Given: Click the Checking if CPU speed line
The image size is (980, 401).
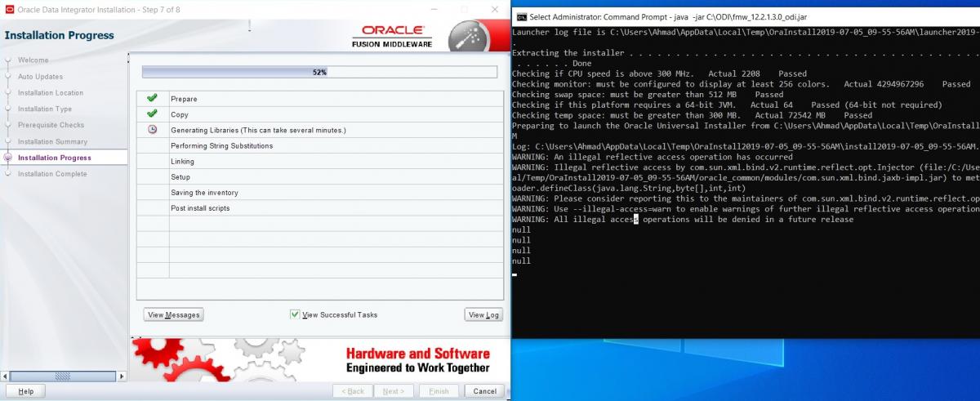Looking at the screenshot, I should [x=659, y=74].
